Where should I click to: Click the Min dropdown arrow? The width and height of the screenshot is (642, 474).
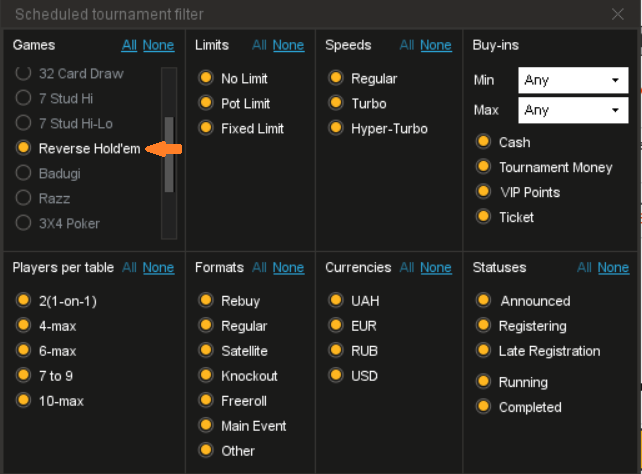pos(615,80)
